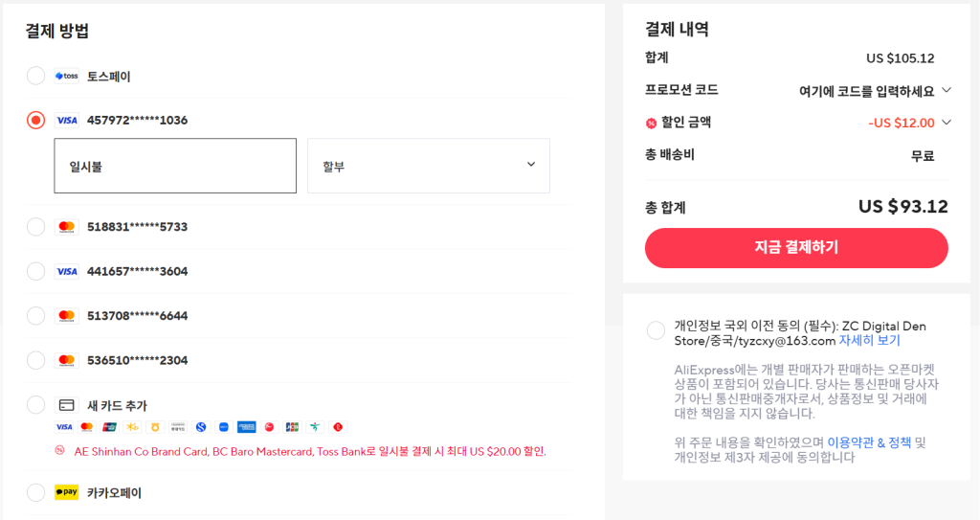The image size is (980, 520).
Task: Click the Visa icon beside card 1036
Action: (x=66, y=121)
